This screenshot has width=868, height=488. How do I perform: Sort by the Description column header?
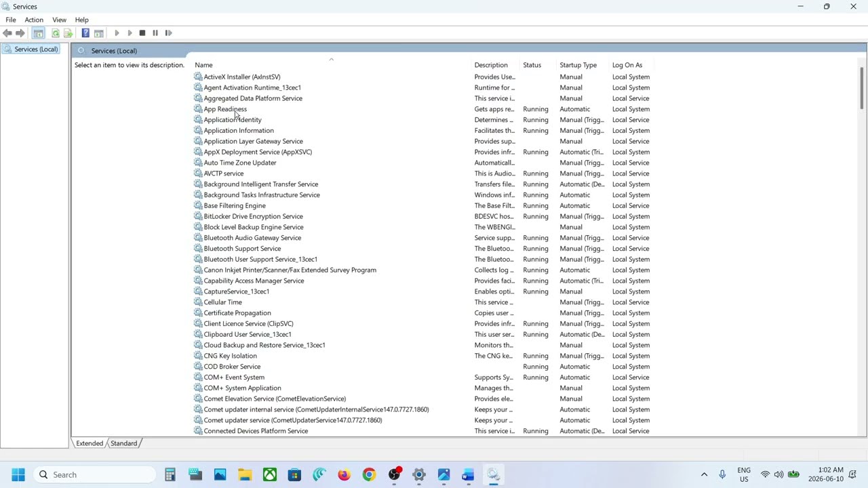(496, 65)
